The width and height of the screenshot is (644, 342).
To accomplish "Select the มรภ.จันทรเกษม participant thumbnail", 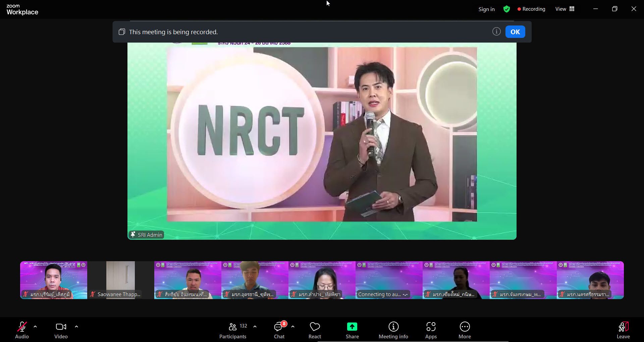I will (x=523, y=280).
